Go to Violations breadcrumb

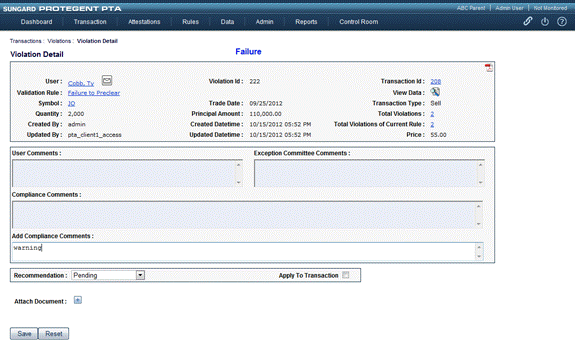(59, 41)
